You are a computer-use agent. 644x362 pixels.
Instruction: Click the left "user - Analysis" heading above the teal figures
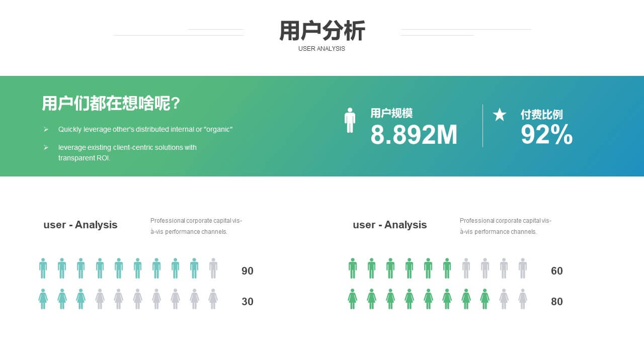click(x=80, y=225)
